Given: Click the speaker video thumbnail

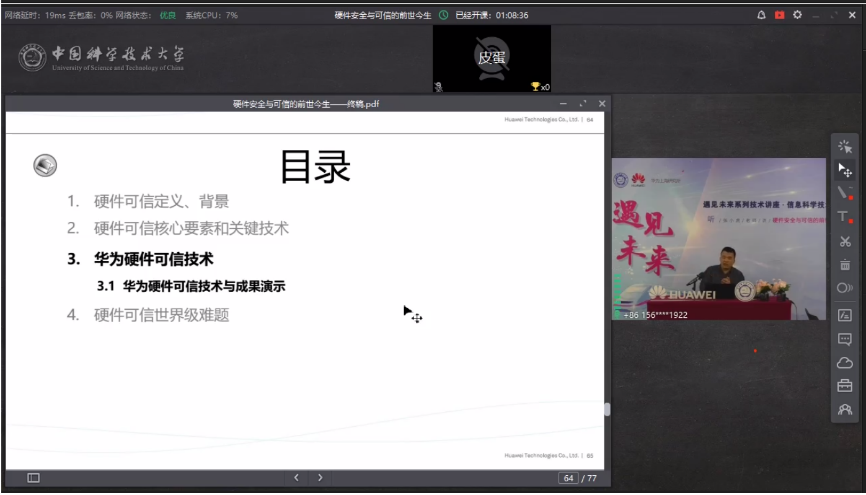Looking at the screenshot, I should (718, 240).
